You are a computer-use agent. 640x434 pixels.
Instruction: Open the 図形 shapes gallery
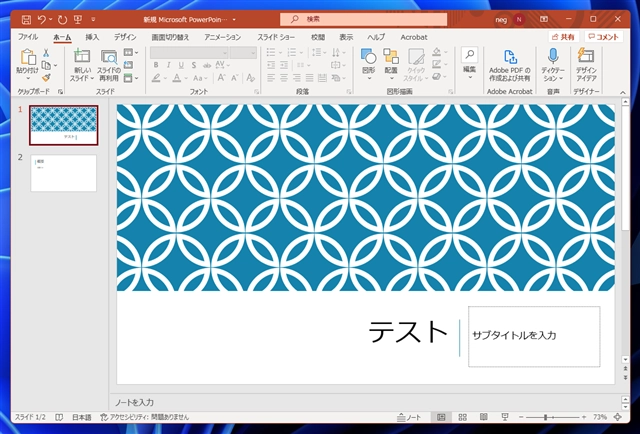pyautogui.click(x=368, y=59)
